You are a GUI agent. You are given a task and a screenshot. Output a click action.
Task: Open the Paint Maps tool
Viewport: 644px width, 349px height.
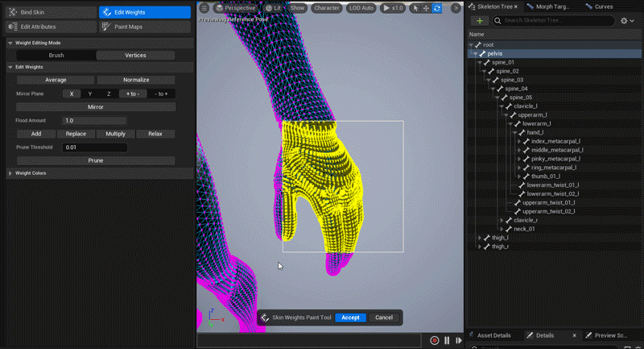click(145, 27)
